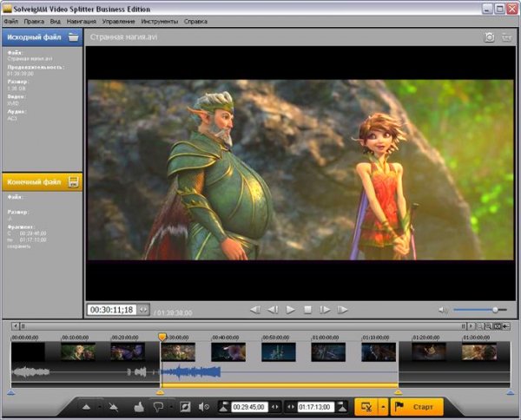Click the thumbnail at 00:10:00;00
521x420 pixels.
[78, 352]
